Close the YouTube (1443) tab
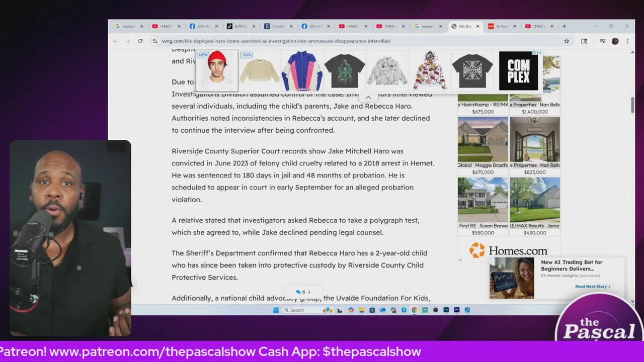The height and width of the screenshot is (362, 644). (403, 26)
